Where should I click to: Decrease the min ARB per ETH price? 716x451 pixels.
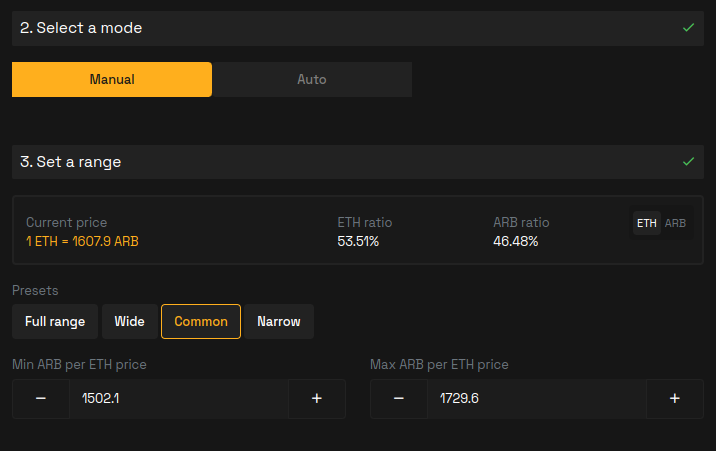click(x=41, y=399)
